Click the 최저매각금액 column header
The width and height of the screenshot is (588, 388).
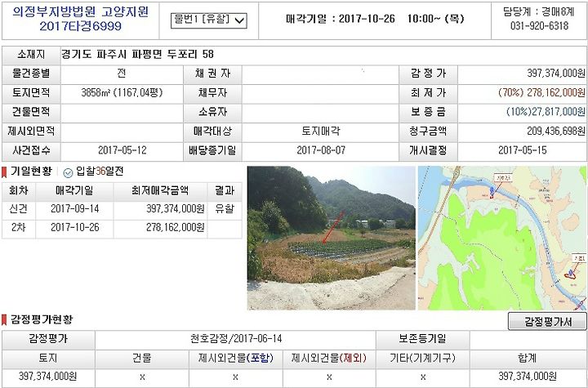[160, 190]
